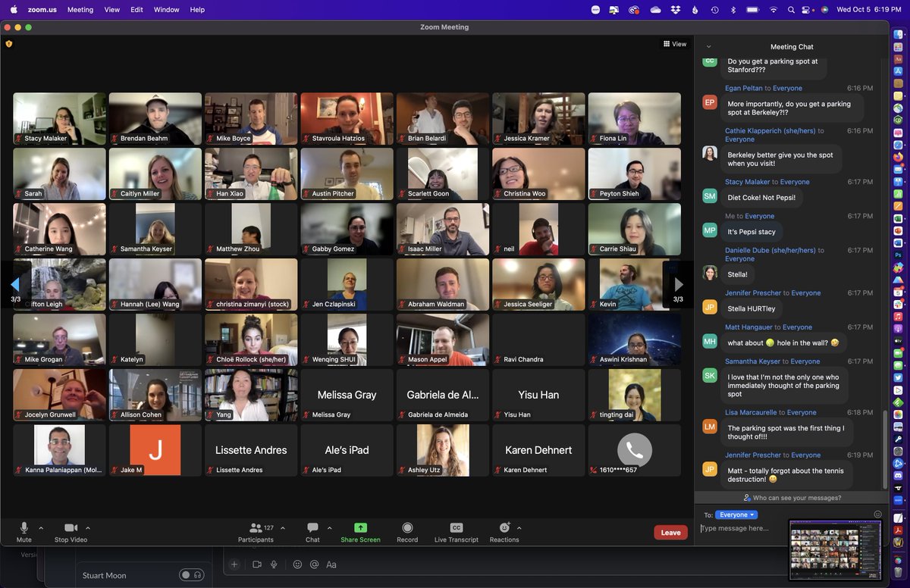Open the View layout dropdown

(675, 44)
